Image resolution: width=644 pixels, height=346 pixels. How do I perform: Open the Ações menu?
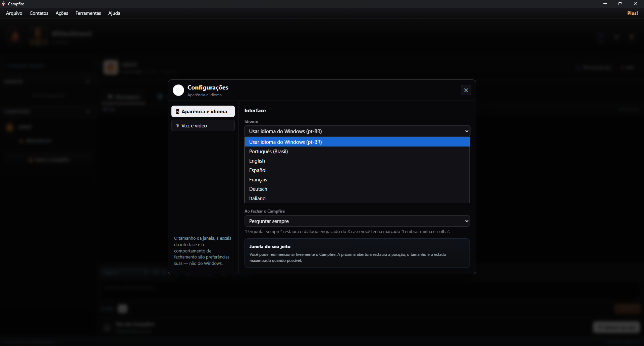click(62, 13)
